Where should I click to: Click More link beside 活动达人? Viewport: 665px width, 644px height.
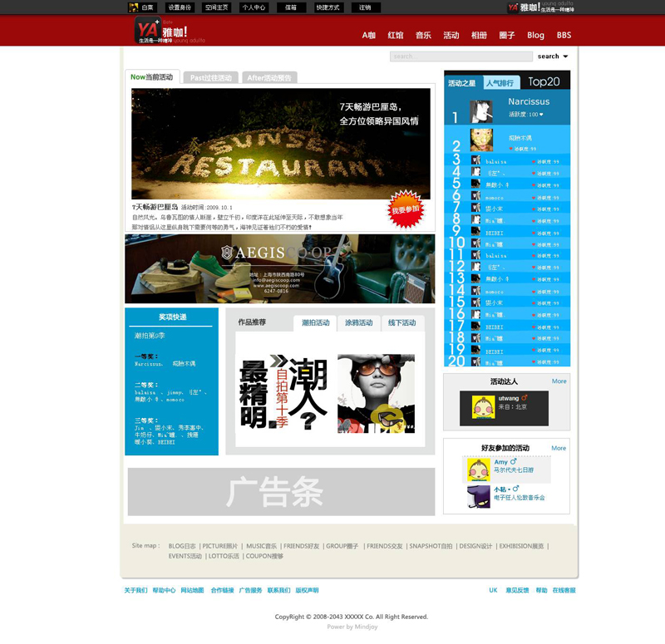point(559,381)
